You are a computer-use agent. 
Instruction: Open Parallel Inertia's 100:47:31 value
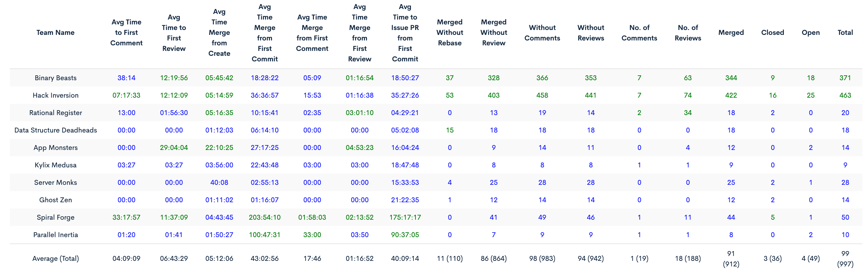click(x=265, y=235)
